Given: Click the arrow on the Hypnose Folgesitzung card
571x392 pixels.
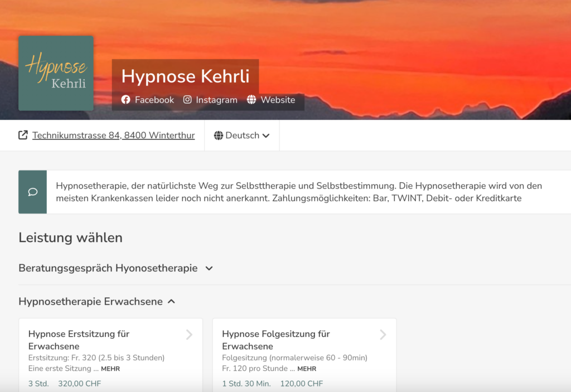Looking at the screenshot, I should (x=383, y=335).
